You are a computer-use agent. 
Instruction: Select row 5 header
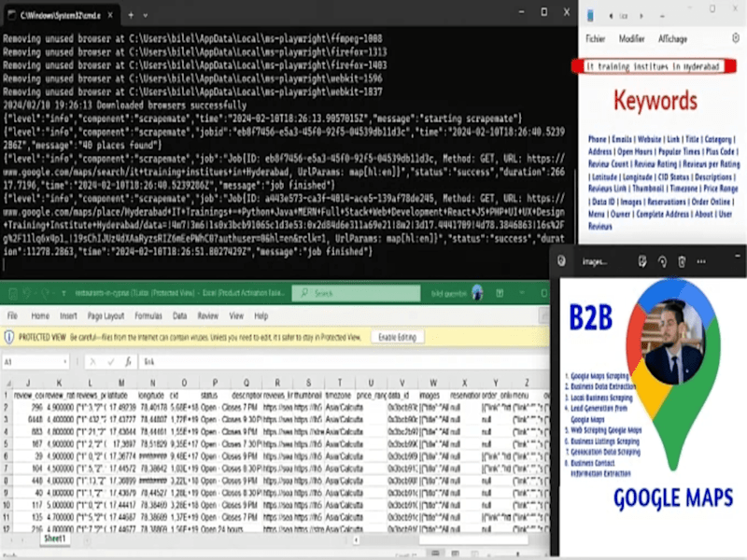(x=7, y=444)
